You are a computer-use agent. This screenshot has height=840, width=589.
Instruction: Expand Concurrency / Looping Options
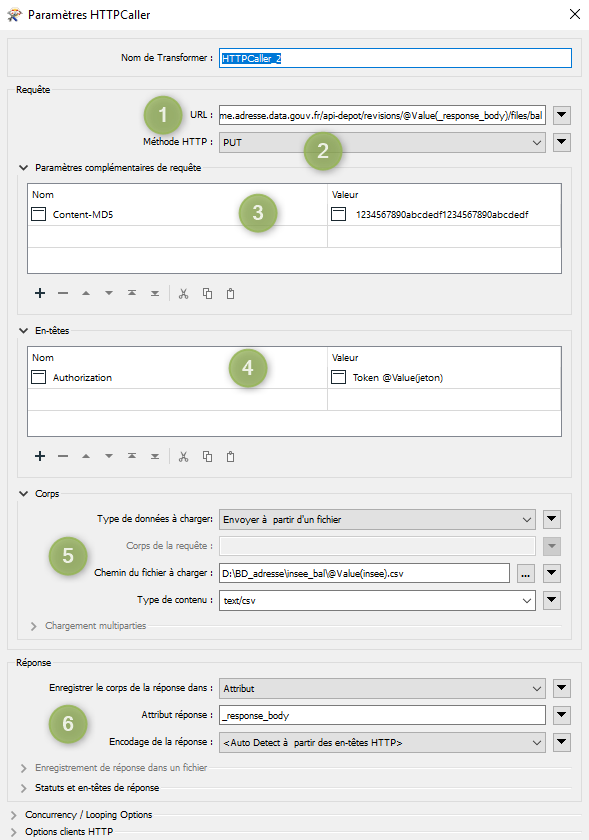13,815
